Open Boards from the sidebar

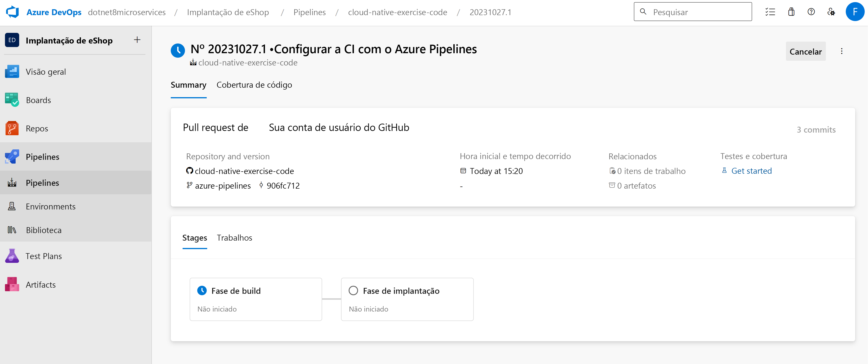[x=38, y=100]
